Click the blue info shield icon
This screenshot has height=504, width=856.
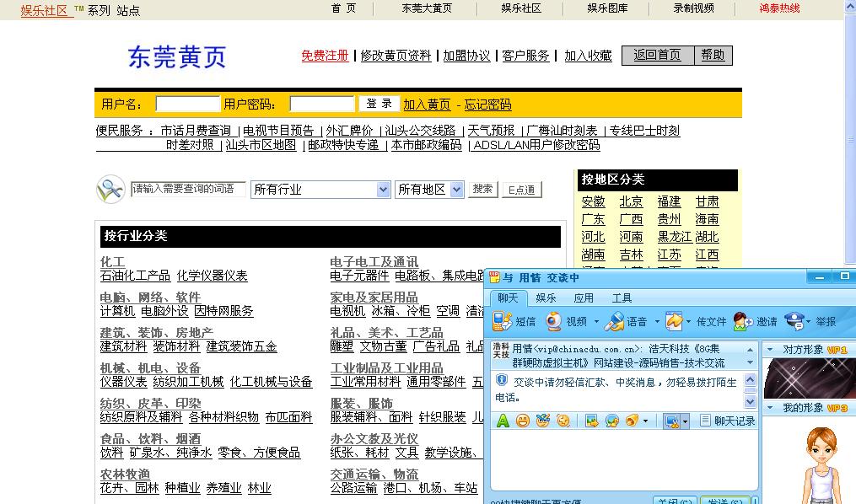click(501, 380)
